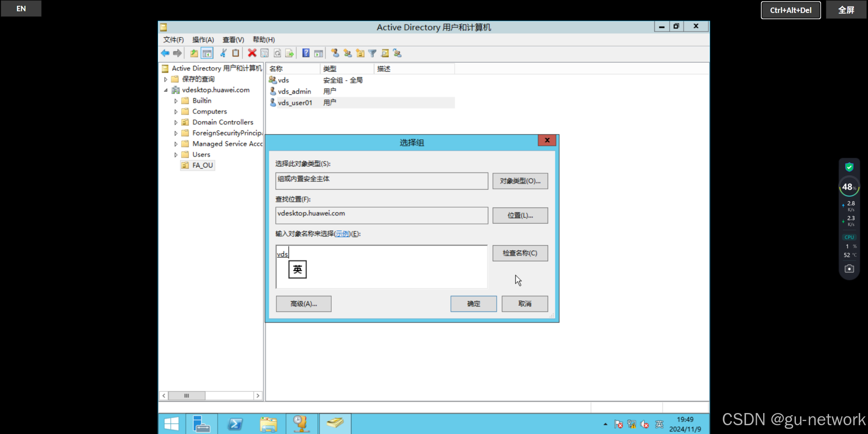Click the EN language indicator

[21, 8]
